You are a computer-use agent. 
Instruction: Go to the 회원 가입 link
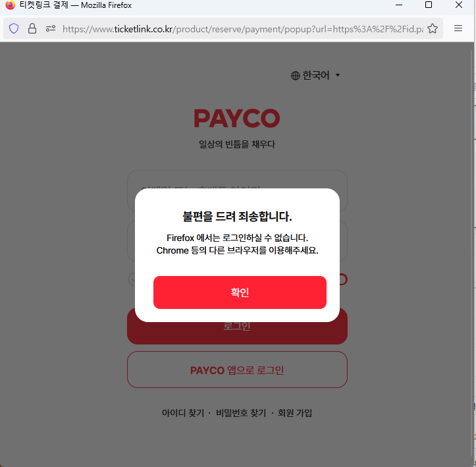295,413
